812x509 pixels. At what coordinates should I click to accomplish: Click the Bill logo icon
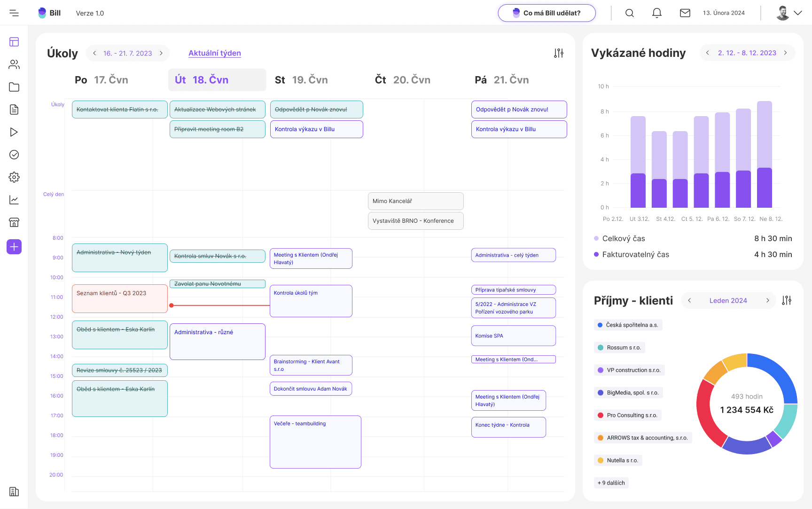42,13
